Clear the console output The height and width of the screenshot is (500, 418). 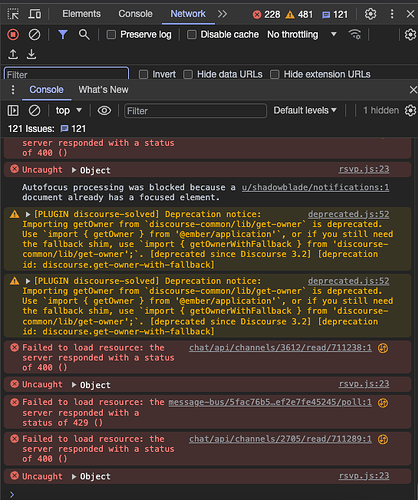pos(34,111)
